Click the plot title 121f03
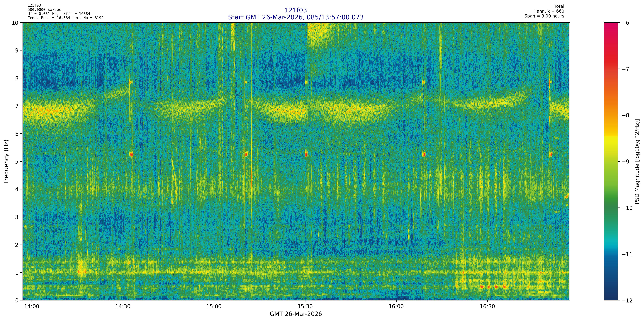 point(296,10)
